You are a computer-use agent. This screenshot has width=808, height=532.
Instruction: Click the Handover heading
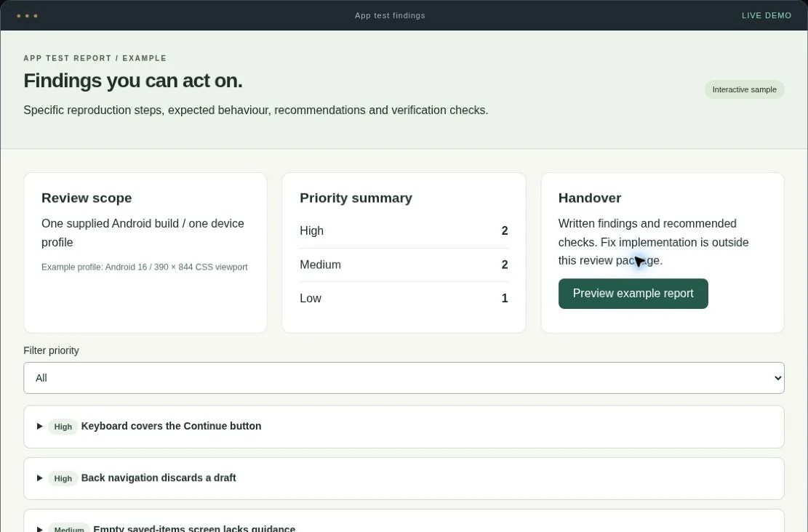[590, 198]
